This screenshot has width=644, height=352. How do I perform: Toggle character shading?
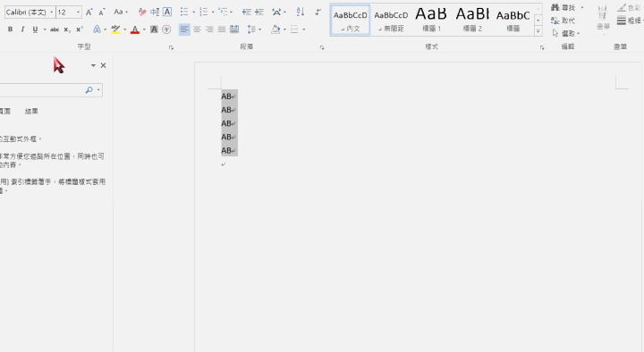pos(154,29)
